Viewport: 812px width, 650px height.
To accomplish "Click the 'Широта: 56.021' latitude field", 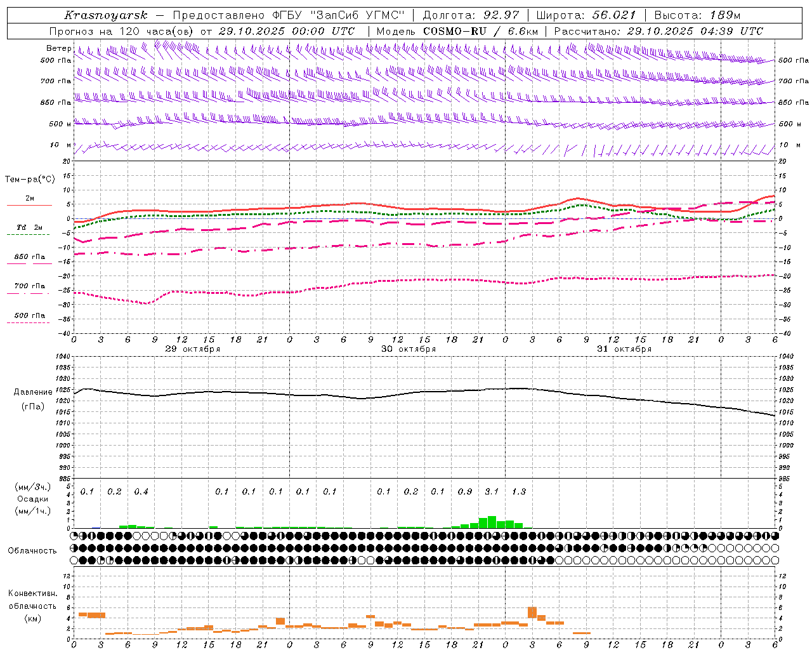I will click(x=586, y=15).
